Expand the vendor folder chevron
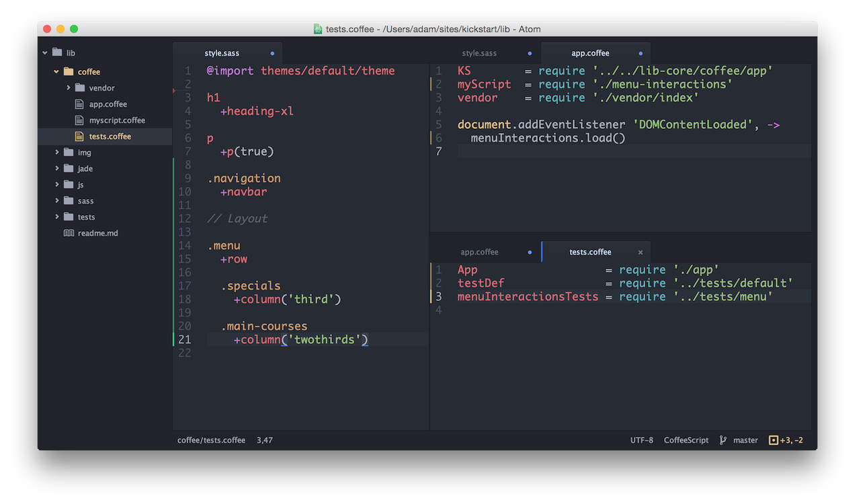 (x=69, y=88)
